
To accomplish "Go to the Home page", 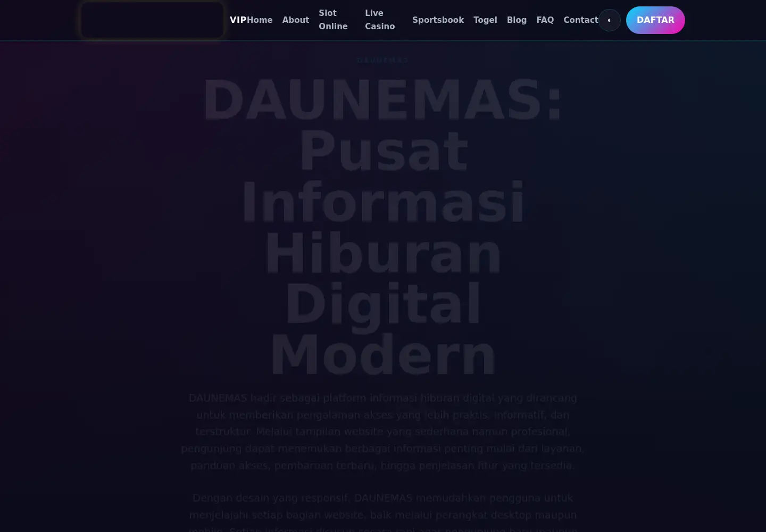I will [260, 20].
